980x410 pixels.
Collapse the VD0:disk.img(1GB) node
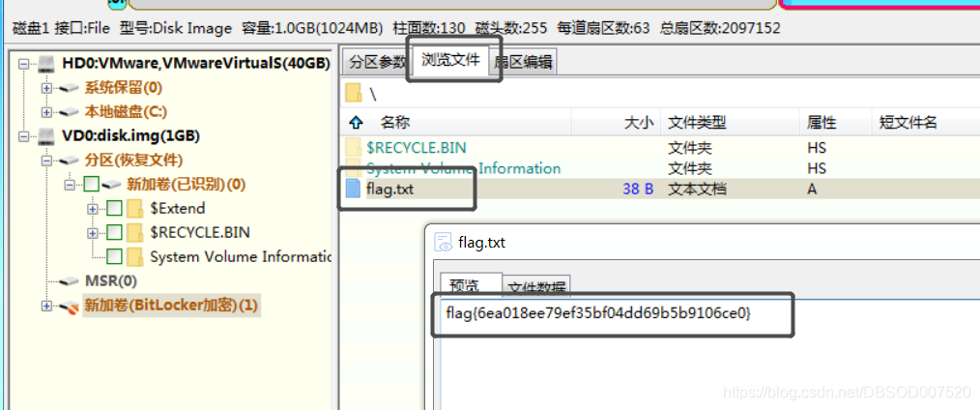[x=24, y=135]
